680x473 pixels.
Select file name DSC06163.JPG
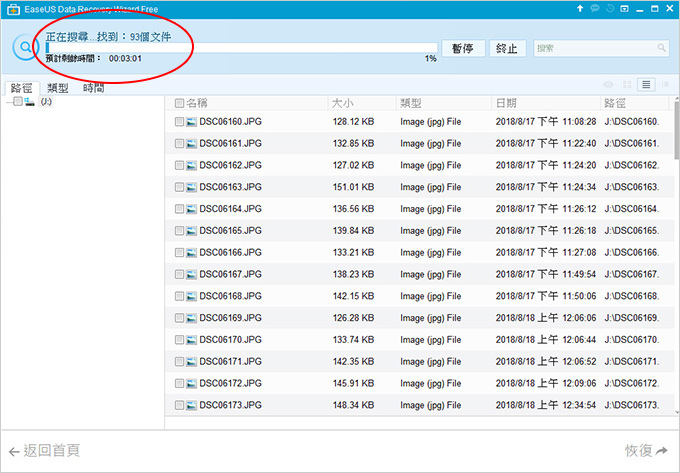[x=230, y=187]
